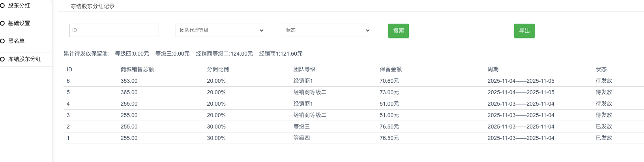
Task: Click the 冻结股东分红记录 page title tab
Action: pyautogui.click(x=92, y=6)
